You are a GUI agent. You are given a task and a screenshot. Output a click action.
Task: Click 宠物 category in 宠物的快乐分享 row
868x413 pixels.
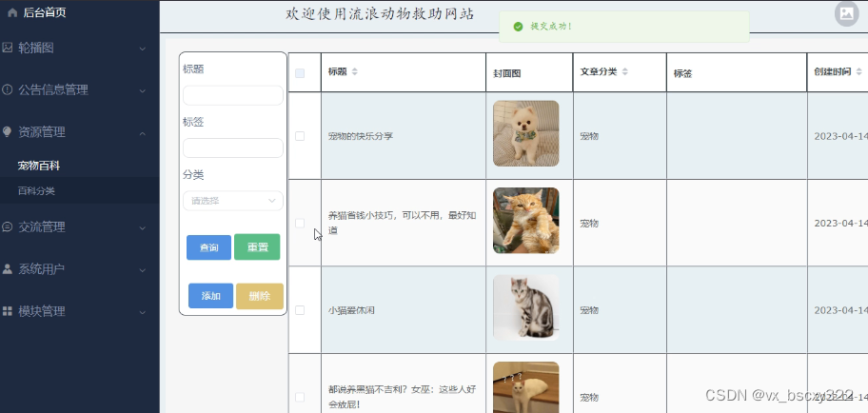click(x=589, y=136)
